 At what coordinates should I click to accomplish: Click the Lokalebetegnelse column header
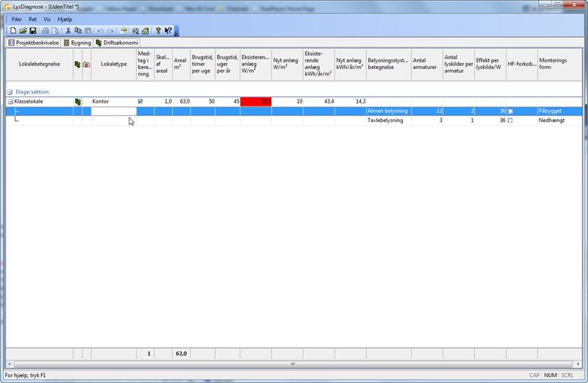click(39, 64)
